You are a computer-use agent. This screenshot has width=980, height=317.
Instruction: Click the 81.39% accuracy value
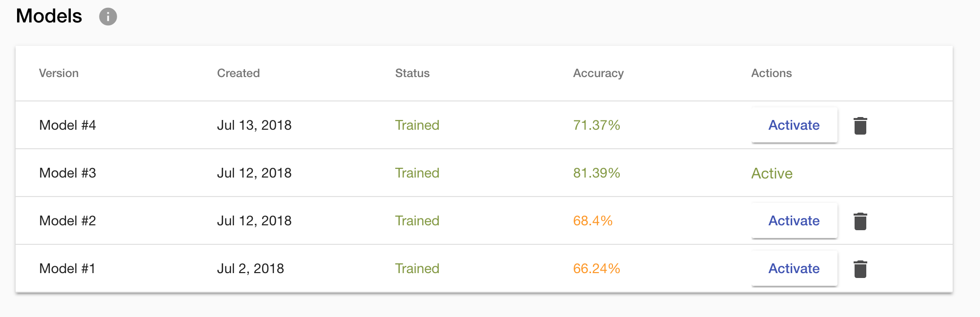(596, 173)
